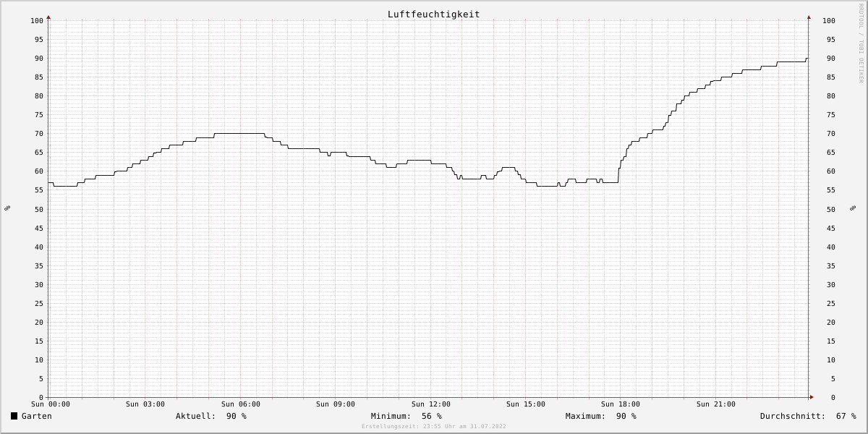Select the Durchschnitt: 67 % readout
Image resolution: width=868 pixels, height=434 pixels.
[x=808, y=416]
